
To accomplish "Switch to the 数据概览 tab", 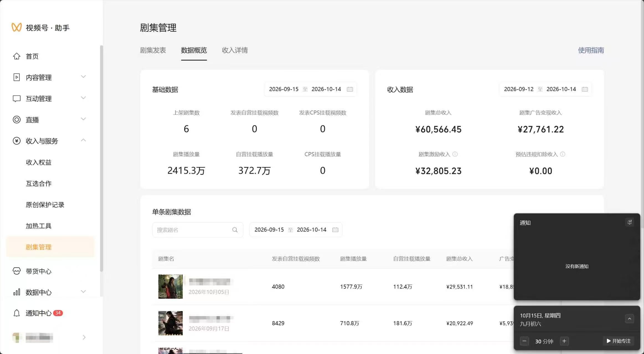I will 194,50.
